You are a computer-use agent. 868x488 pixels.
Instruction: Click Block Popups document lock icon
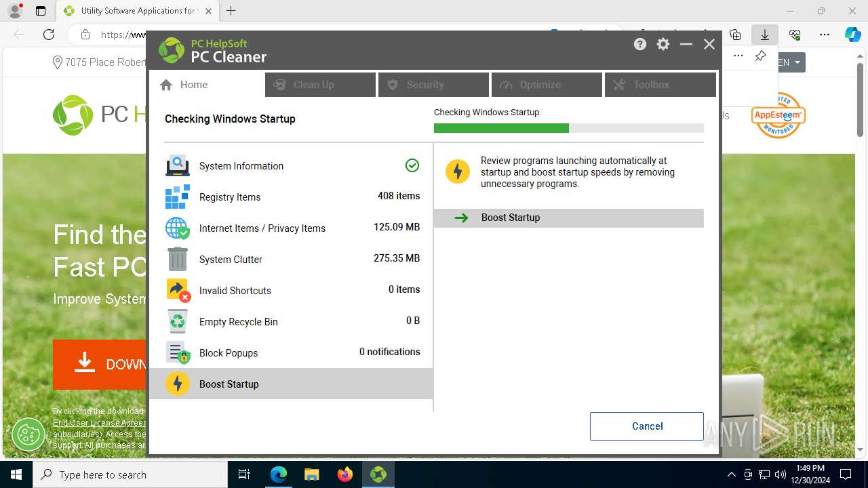(x=178, y=352)
